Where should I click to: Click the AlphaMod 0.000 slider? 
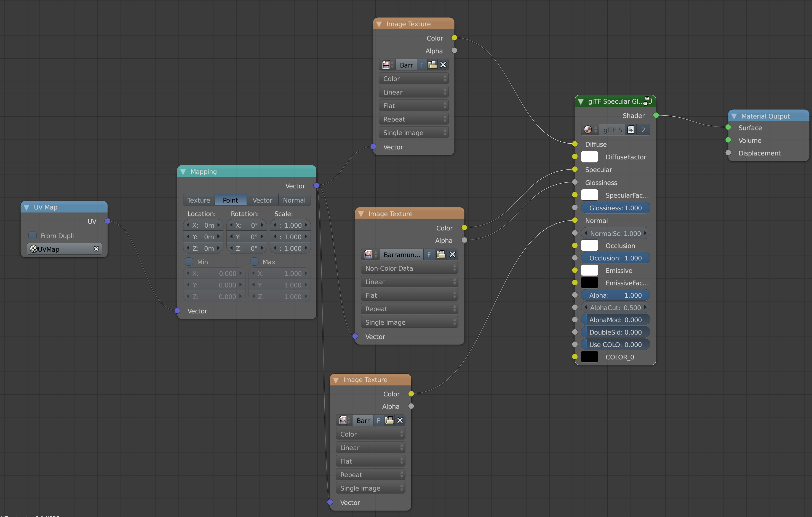click(x=615, y=320)
